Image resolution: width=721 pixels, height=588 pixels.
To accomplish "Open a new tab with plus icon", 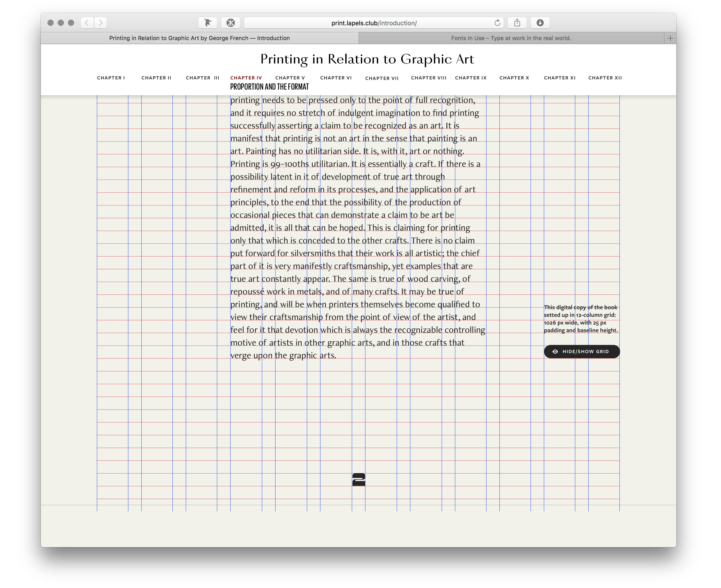I will pyautogui.click(x=670, y=38).
